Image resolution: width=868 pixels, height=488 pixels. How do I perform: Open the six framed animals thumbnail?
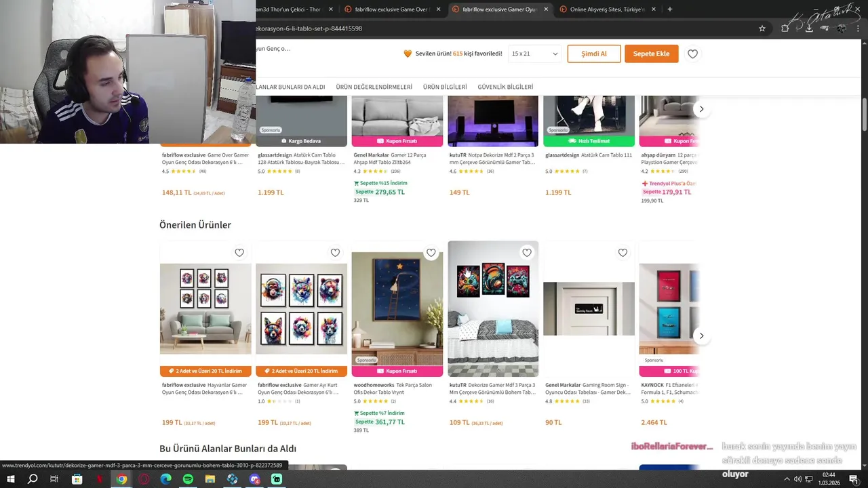pos(205,309)
